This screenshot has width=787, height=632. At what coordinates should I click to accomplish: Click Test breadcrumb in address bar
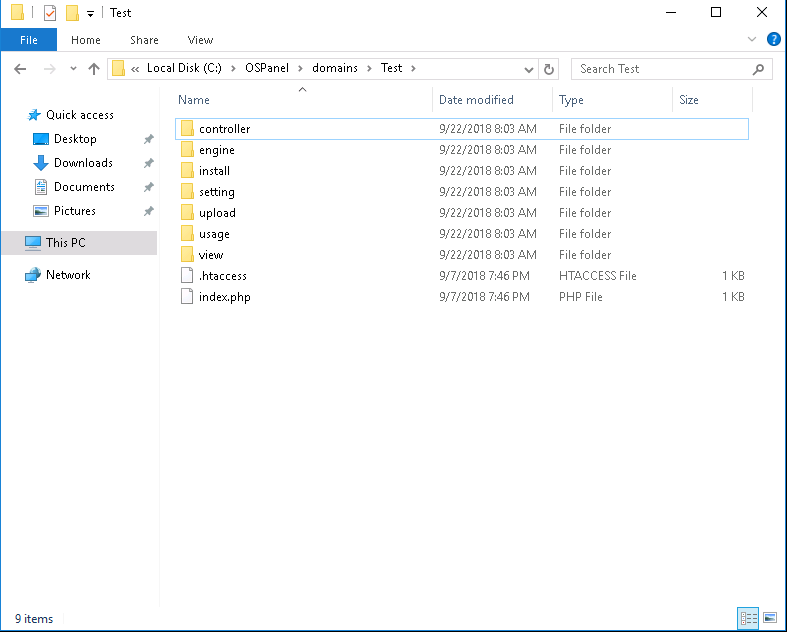pyautogui.click(x=391, y=68)
